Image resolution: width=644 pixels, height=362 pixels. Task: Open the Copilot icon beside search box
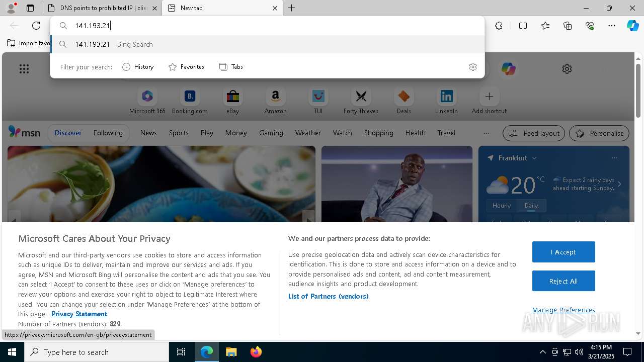(x=508, y=69)
